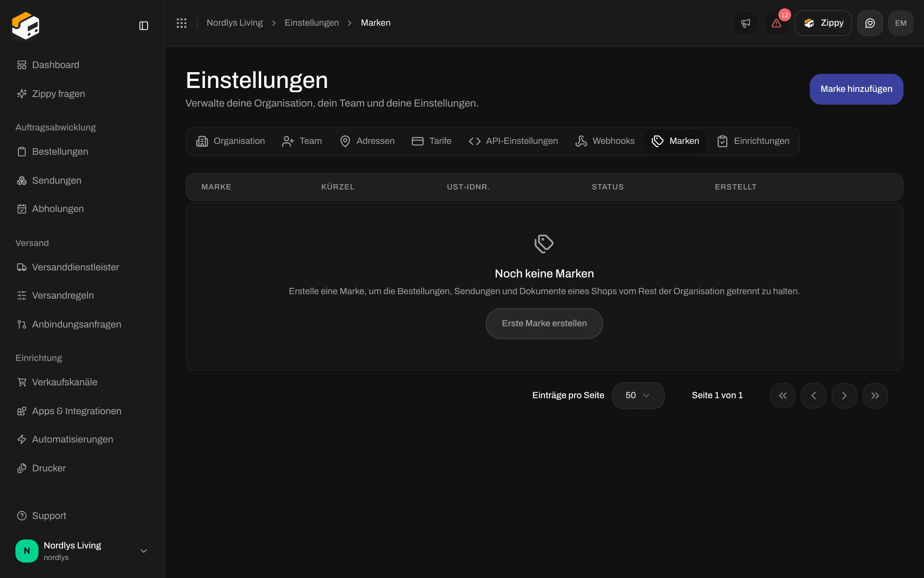Open Versandregeln page
924x578 pixels.
point(82,295)
